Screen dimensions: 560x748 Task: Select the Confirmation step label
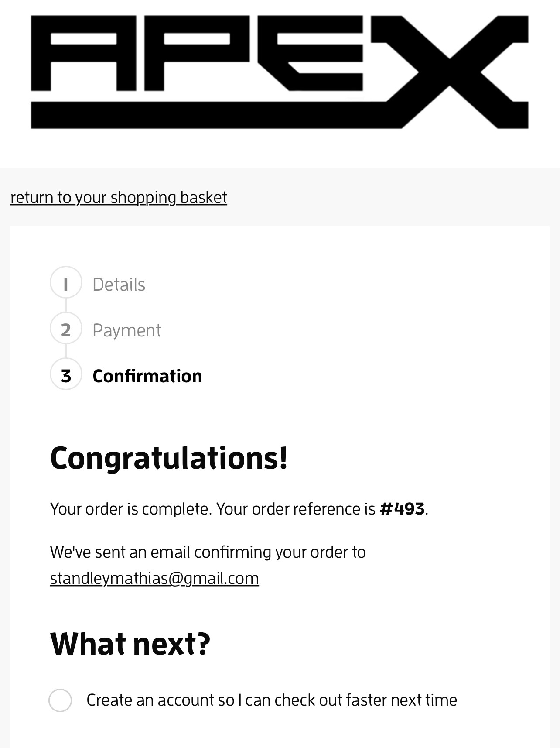pyautogui.click(x=147, y=376)
